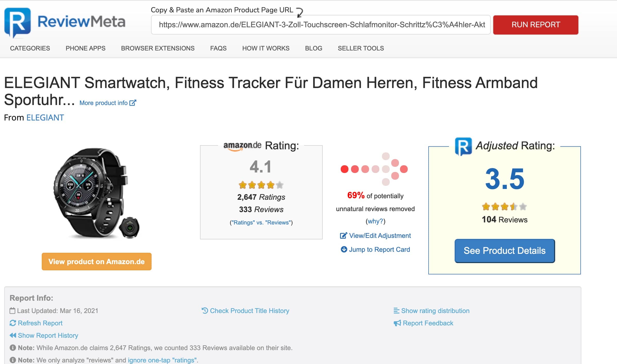This screenshot has height=364, width=617.
Task: Open Seller Tools in navigation
Action: coord(361,48)
